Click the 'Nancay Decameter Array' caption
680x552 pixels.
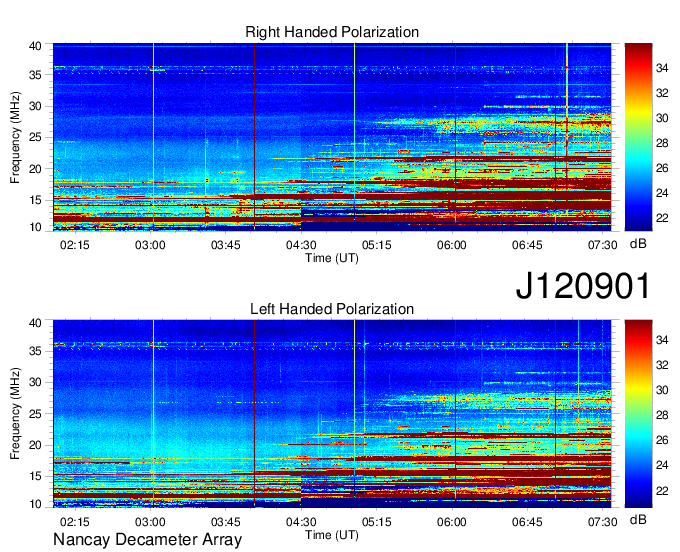147,540
